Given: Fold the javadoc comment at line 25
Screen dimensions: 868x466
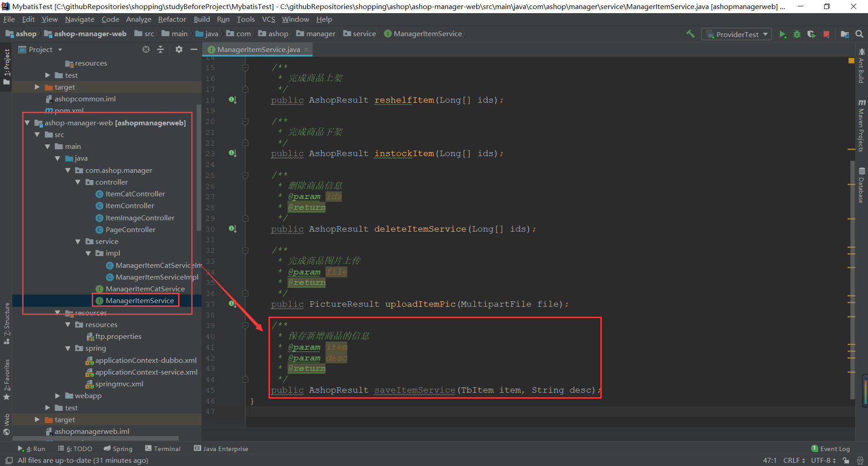Looking at the screenshot, I should (245, 175).
